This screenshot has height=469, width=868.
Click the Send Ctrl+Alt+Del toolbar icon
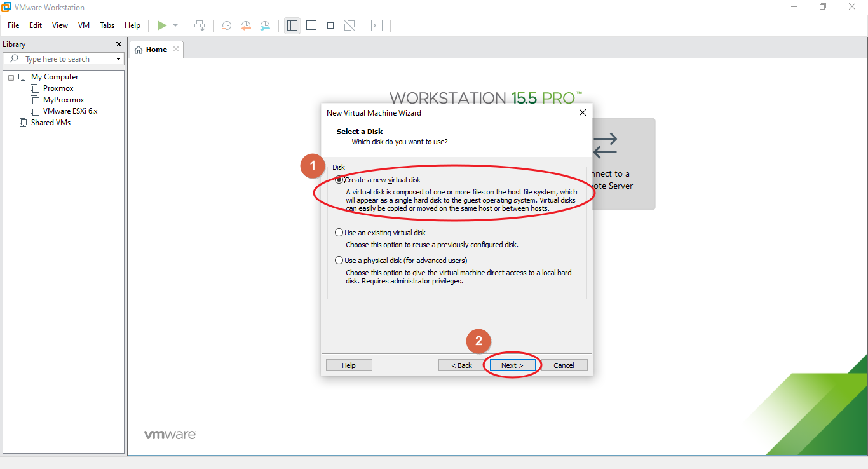[200, 25]
